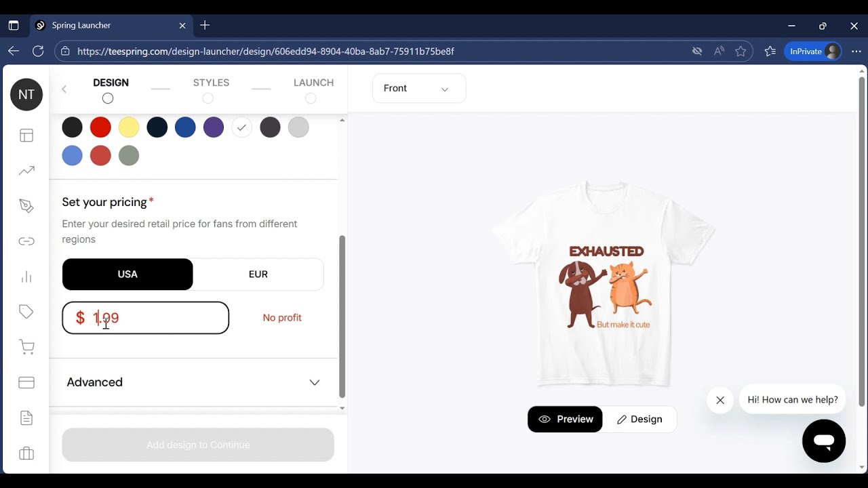The width and height of the screenshot is (868, 488).
Task: Open a new browser tab
Action: pos(205,25)
